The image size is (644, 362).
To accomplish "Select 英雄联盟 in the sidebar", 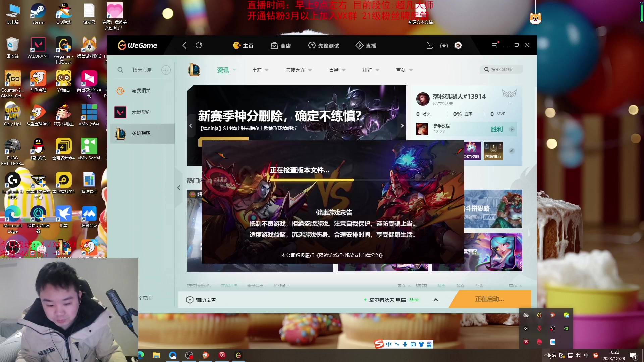I will 143,133.
